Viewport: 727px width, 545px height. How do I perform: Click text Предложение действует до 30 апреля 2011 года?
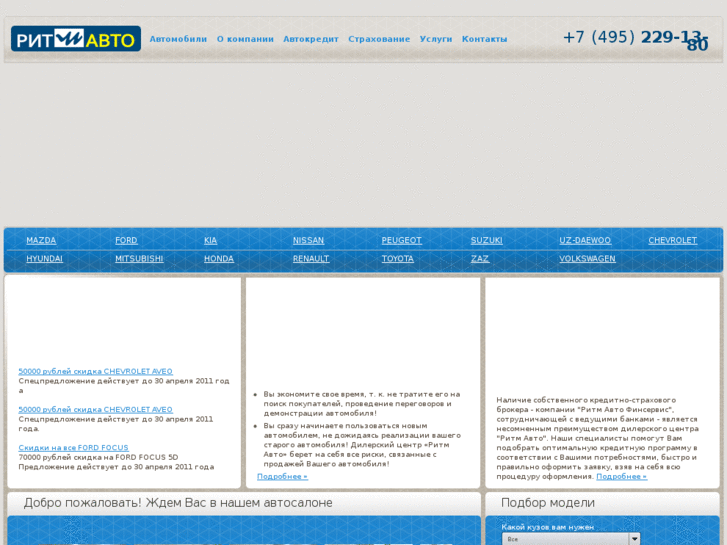(x=116, y=467)
